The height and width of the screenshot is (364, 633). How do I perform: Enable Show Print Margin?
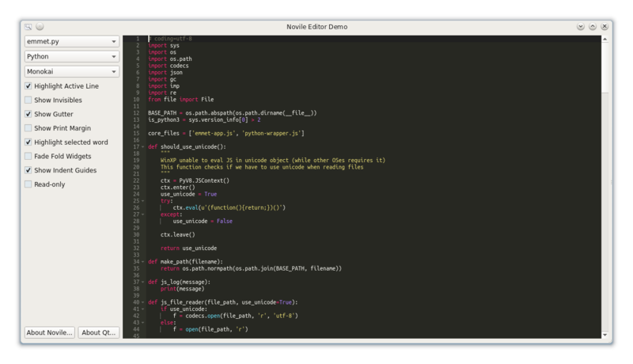pos(28,128)
